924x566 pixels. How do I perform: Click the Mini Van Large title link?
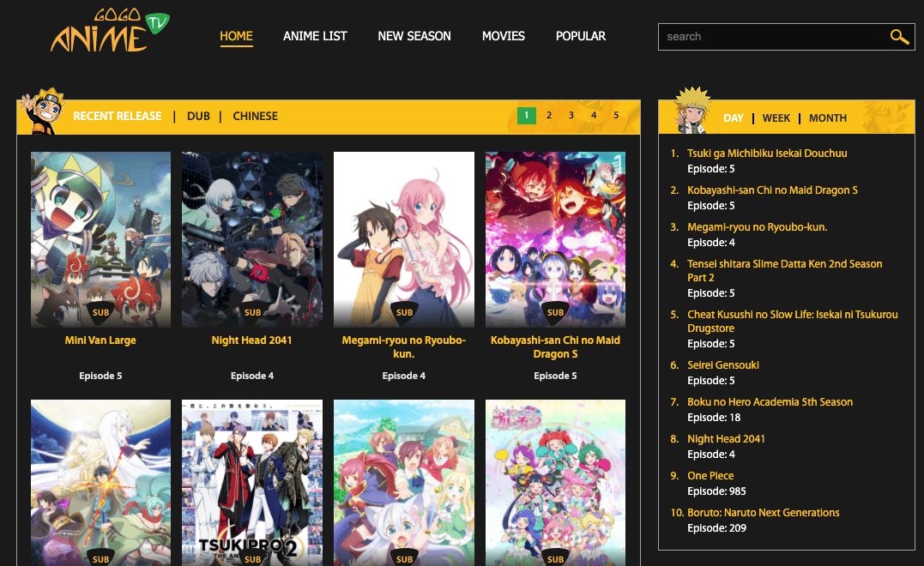pos(100,340)
